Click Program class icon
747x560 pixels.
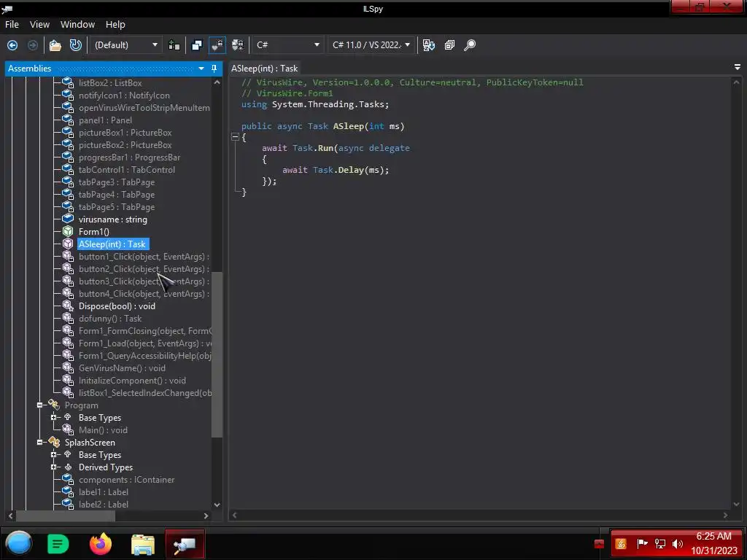tap(54, 405)
